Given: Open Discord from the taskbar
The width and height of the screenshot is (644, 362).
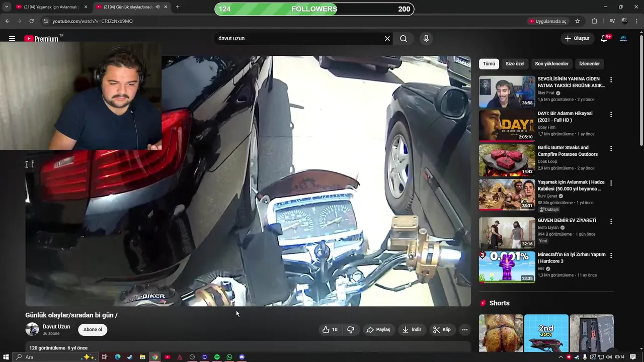Looking at the screenshot, I should tap(242, 357).
